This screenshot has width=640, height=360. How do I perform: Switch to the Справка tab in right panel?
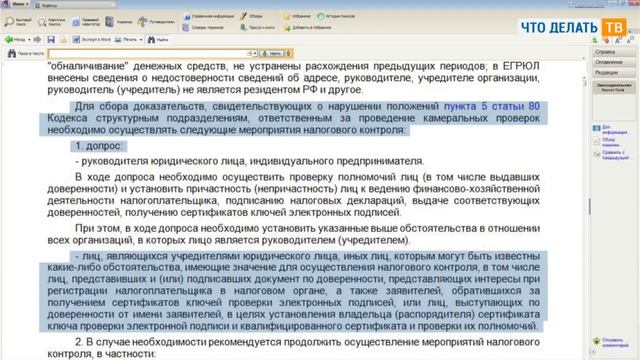pyautogui.click(x=614, y=52)
